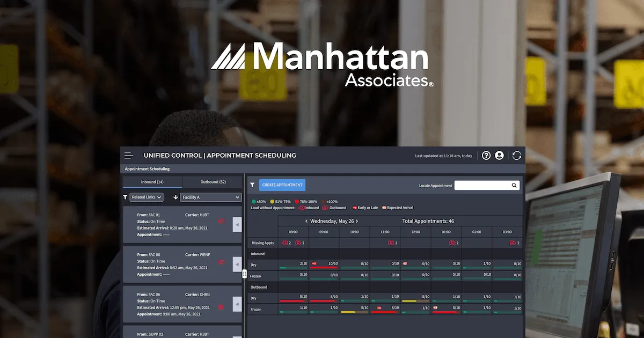Image resolution: width=644 pixels, height=338 pixels.
Task: Go to previous day before Wednesday, May 26
Action: 306,221
